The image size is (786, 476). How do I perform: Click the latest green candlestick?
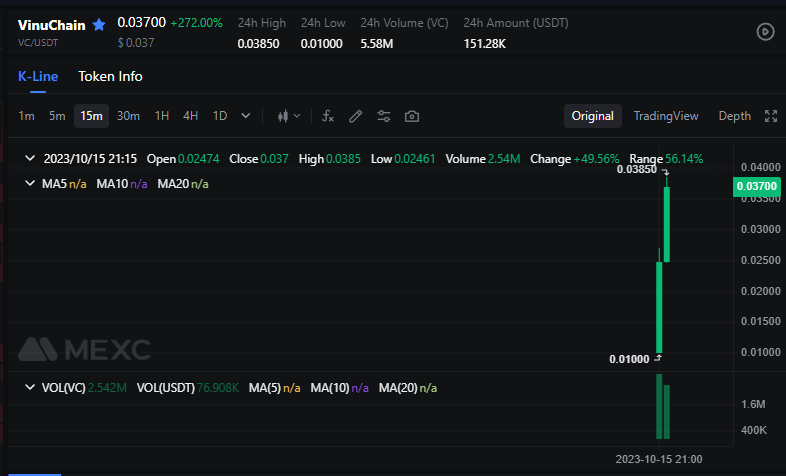click(x=667, y=224)
